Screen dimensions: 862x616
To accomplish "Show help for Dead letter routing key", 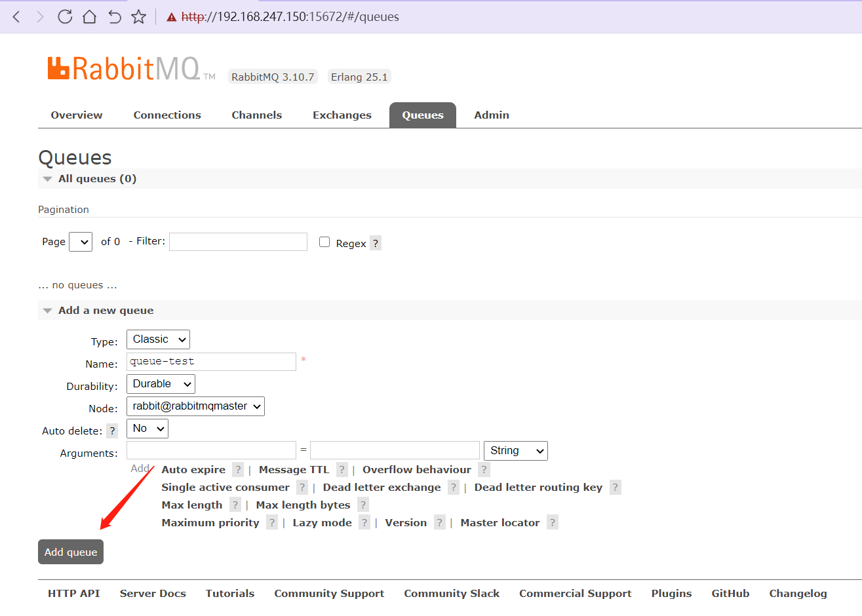I will click(x=615, y=488).
